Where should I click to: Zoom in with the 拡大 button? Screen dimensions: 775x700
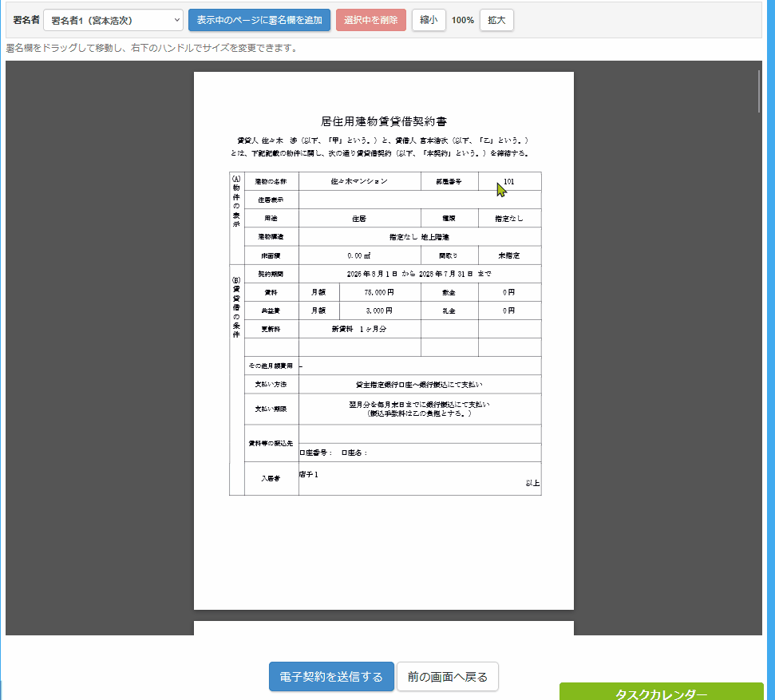pos(496,20)
